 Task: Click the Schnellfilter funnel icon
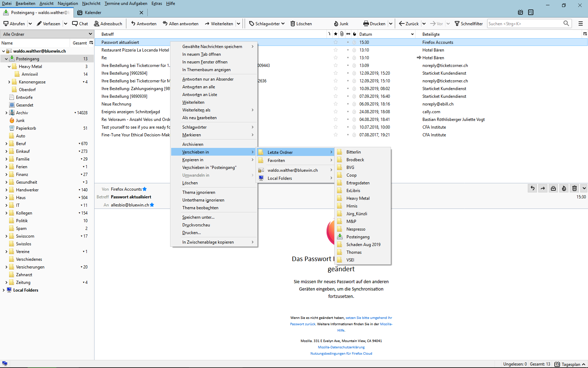pos(457,23)
